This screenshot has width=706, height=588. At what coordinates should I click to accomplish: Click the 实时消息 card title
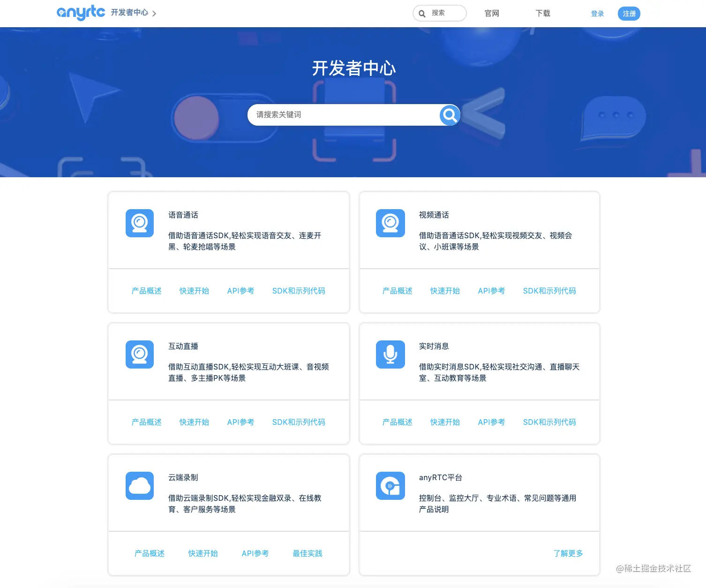(x=434, y=346)
